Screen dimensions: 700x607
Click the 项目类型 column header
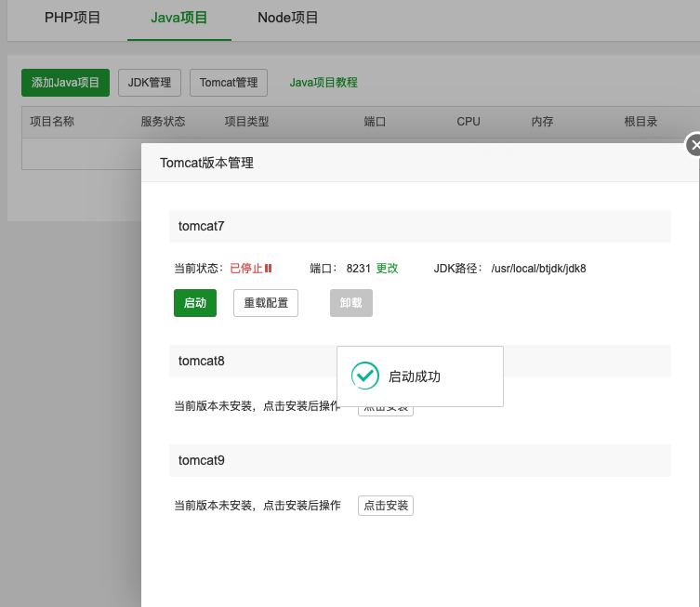[247, 122]
